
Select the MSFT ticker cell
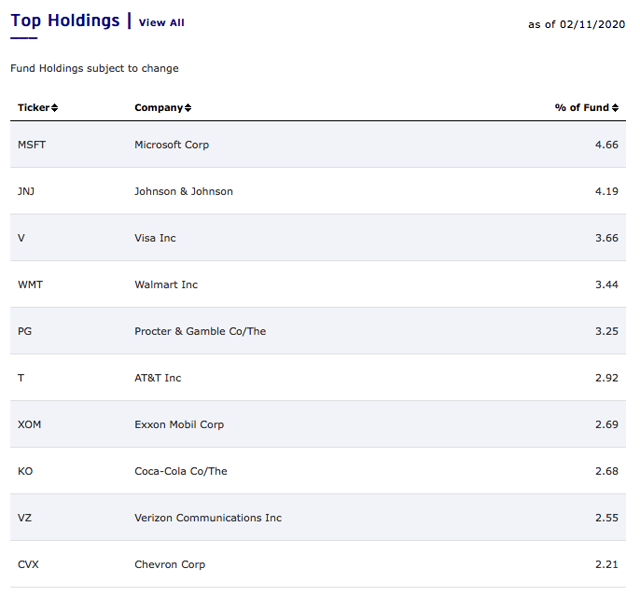31,145
